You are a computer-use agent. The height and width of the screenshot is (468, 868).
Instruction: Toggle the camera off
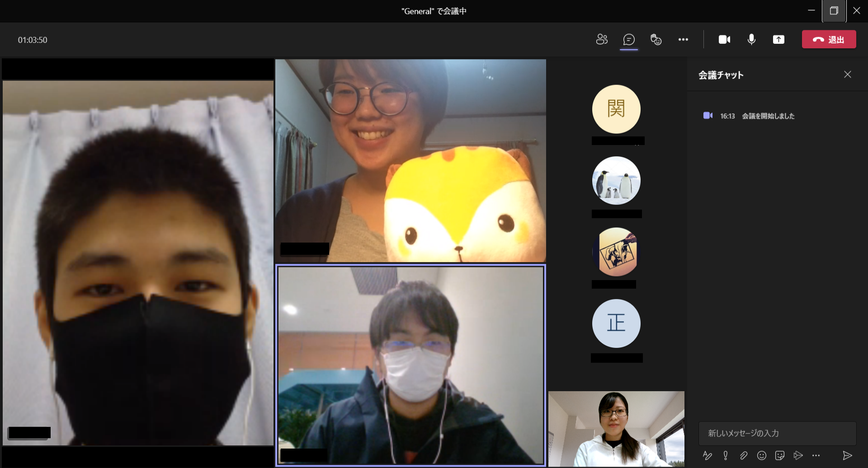pos(724,39)
